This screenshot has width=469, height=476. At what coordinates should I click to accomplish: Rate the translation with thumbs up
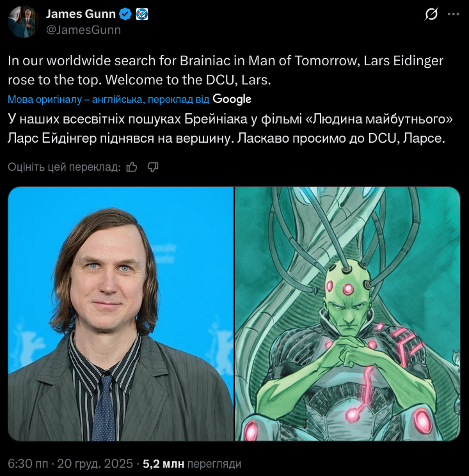(x=132, y=167)
